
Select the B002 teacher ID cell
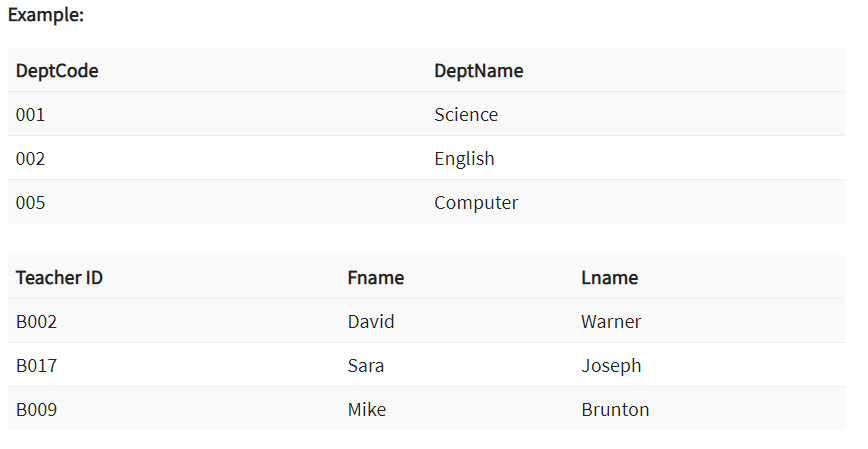37,322
